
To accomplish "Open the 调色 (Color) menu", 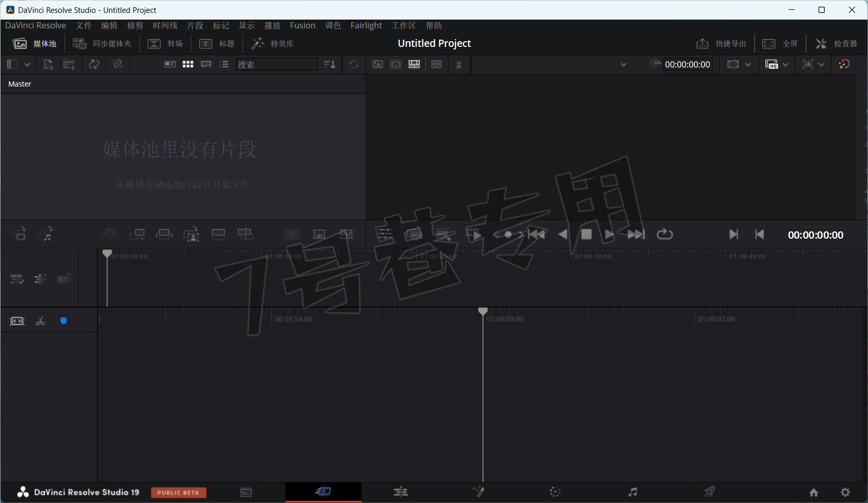I will pos(333,25).
